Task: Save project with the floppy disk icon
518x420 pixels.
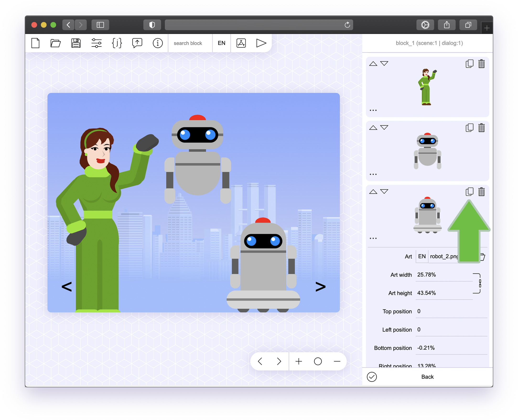Action: (76, 43)
